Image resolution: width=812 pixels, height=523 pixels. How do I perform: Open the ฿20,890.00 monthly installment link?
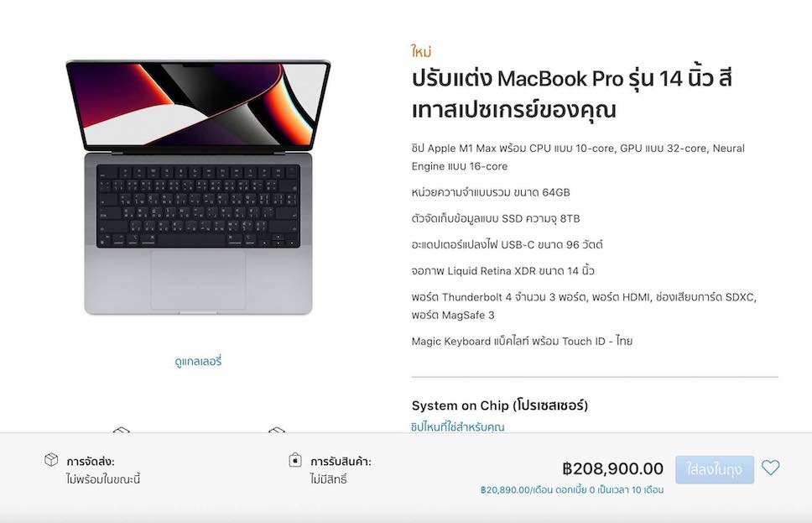[x=572, y=489]
